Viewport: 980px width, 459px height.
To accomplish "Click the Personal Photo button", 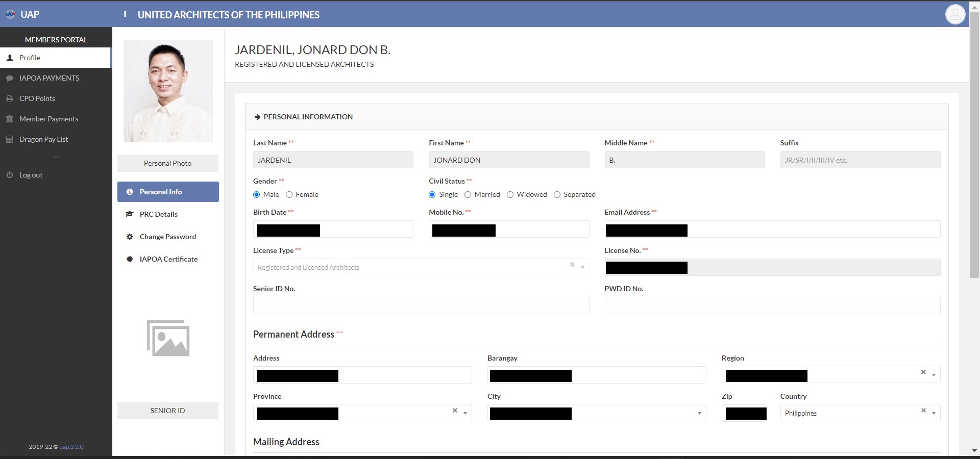I will (x=167, y=163).
